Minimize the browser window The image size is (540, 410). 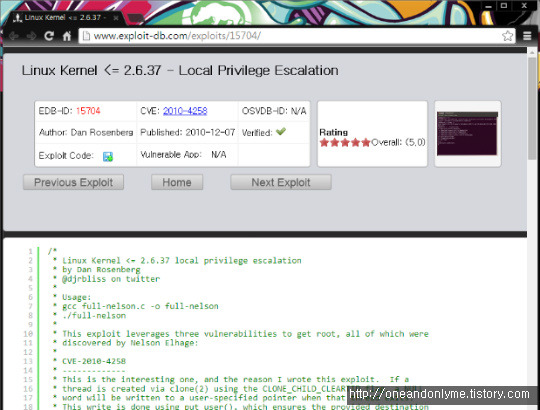click(488, 6)
